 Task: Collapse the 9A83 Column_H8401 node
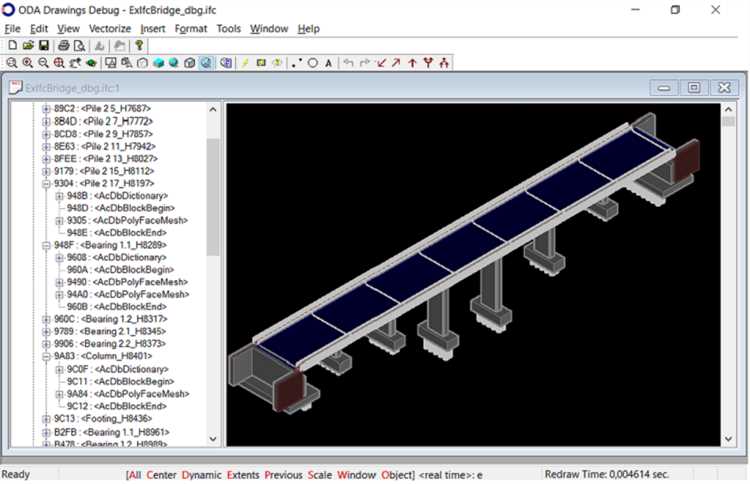tap(46, 356)
